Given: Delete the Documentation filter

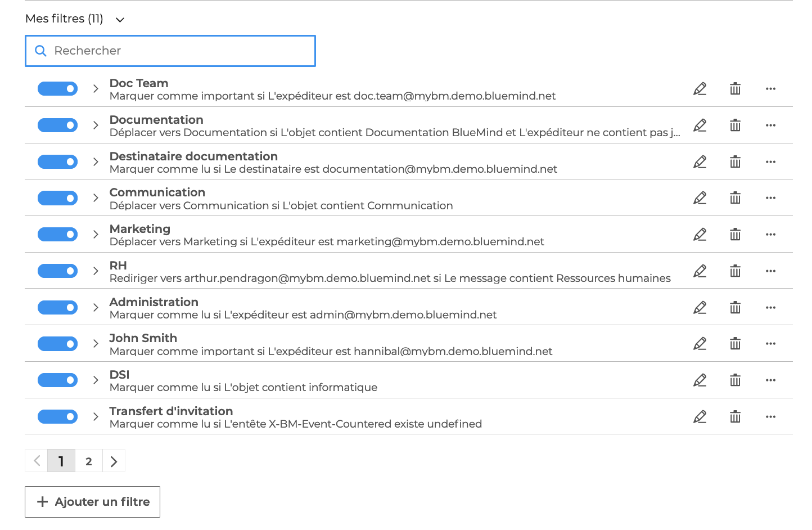Looking at the screenshot, I should click(x=735, y=125).
